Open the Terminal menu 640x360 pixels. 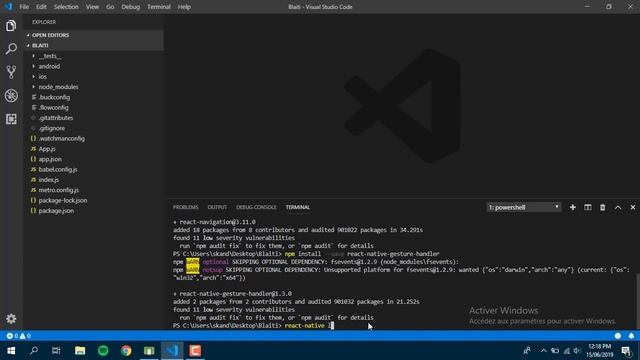159,7
